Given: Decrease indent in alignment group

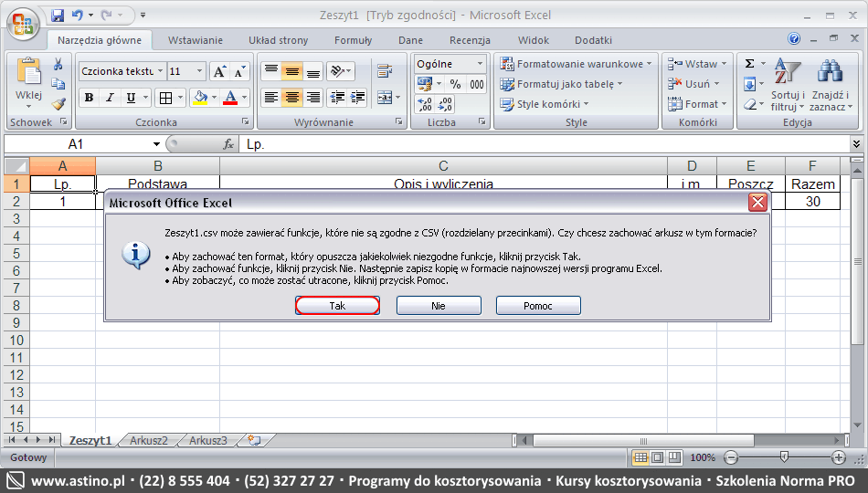Looking at the screenshot, I should 337,98.
